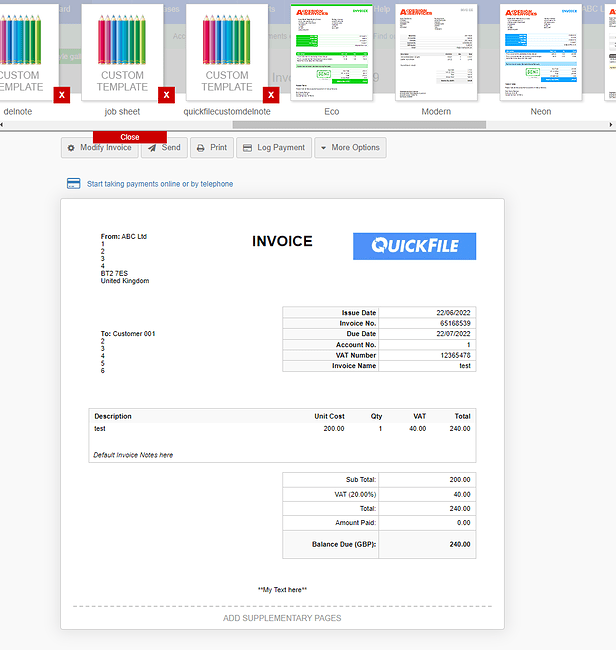Click the From: ABC Ltd address line
This screenshot has height=650, width=616.
tap(124, 237)
